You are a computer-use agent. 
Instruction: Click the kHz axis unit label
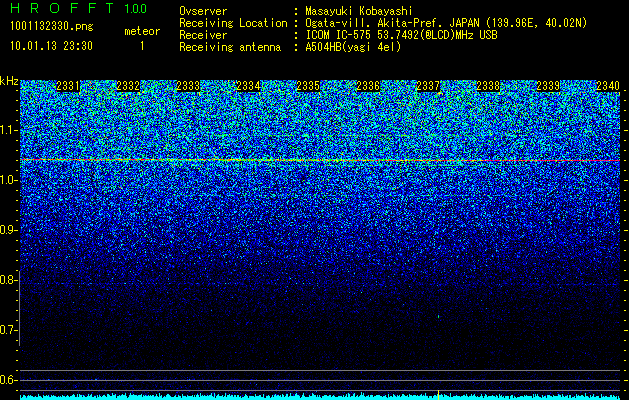tap(9, 81)
